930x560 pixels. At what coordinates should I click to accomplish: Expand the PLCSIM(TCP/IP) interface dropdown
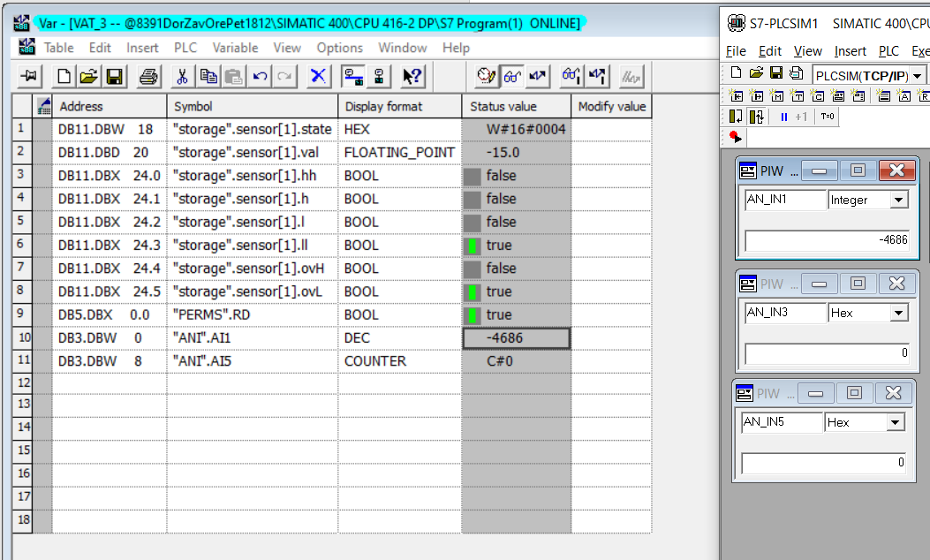(x=917, y=76)
